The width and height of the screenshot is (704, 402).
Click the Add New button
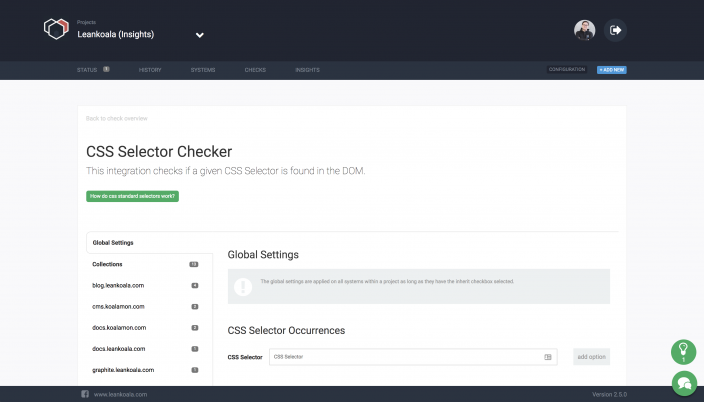coord(612,70)
